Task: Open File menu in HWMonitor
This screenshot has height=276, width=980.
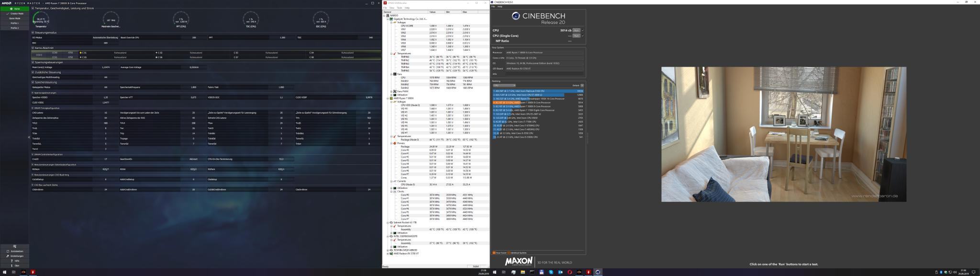Action: pos(385,8)
